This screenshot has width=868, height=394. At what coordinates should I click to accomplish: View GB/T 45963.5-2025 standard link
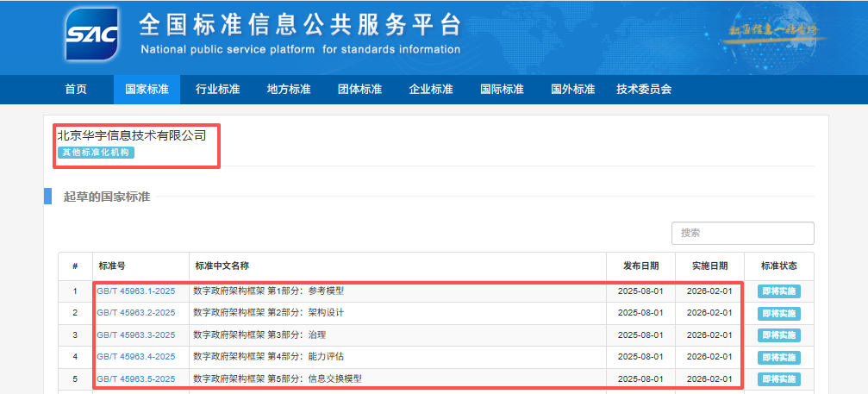[135, 378]
